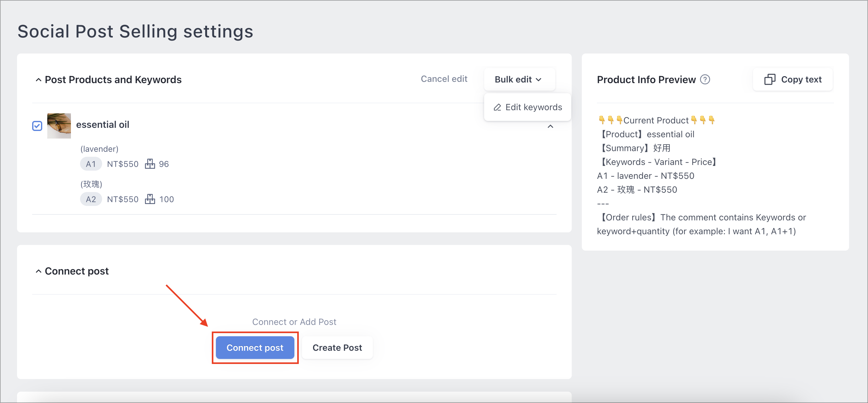Image resolution: width=868 pixels, height=403 pixels.
Task: Click the Connect or Add Post text
Action: pos(294,322)
